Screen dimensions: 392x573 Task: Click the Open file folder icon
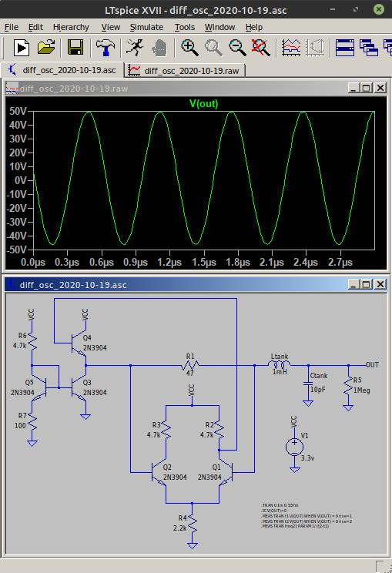[46, 48]
